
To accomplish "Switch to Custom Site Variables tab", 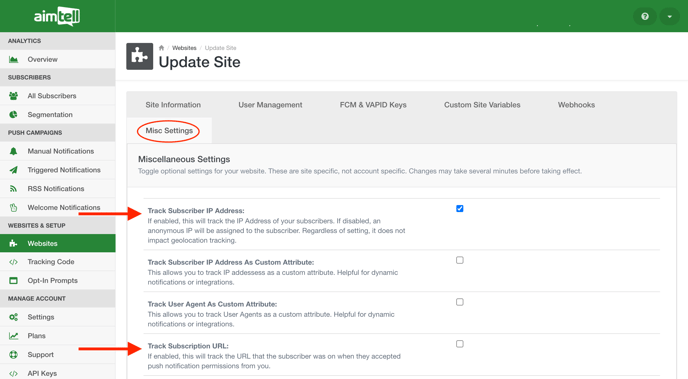I will click(x=482, y=105).
